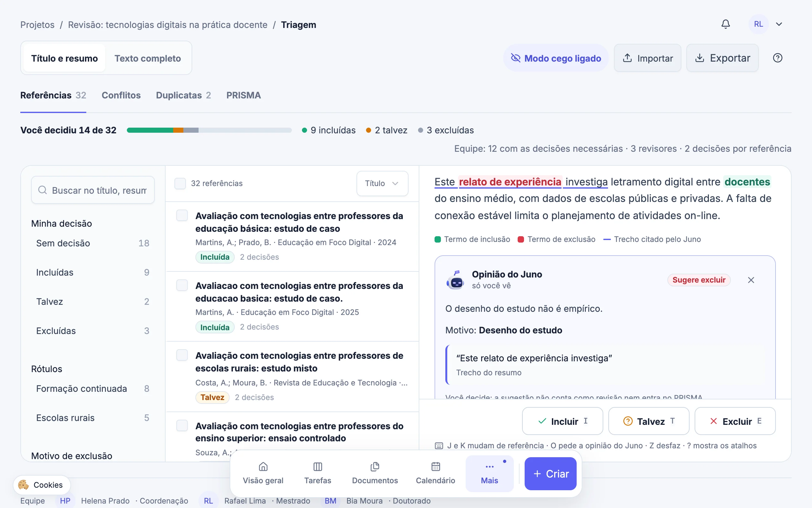
Task: Click the Projetos breadcrumb link
Action: [x=37, y=25]
